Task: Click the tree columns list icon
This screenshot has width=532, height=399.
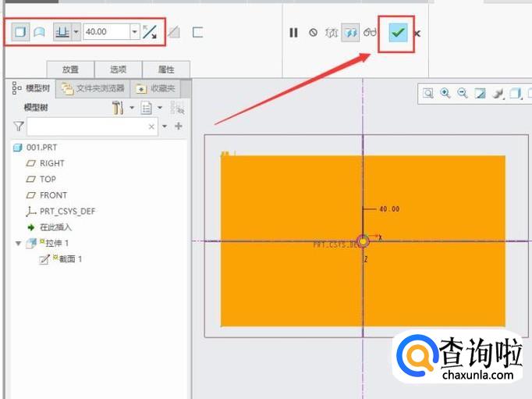Action: 146,108
